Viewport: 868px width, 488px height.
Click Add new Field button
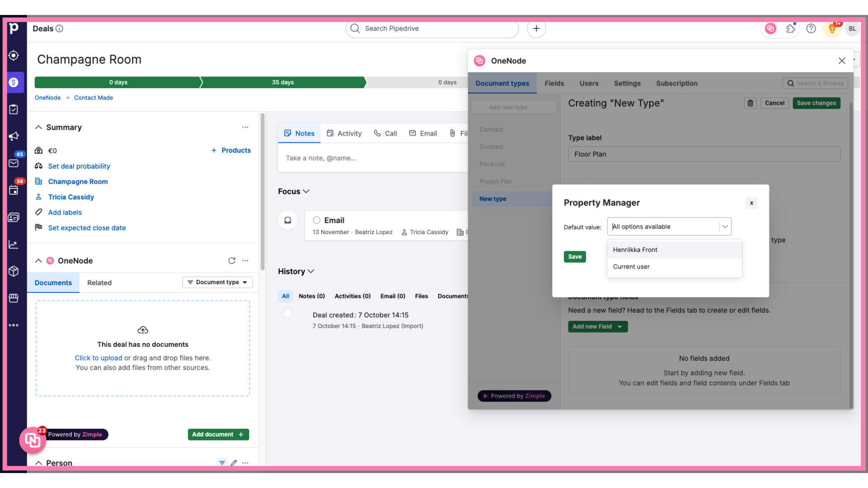coord(597,327)
